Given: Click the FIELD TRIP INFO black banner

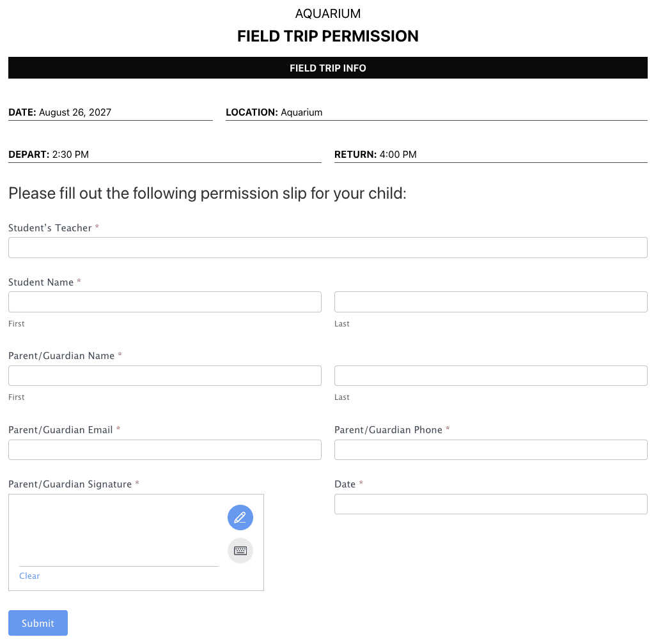Looking at the screenshot, I should tap(327, 68).
